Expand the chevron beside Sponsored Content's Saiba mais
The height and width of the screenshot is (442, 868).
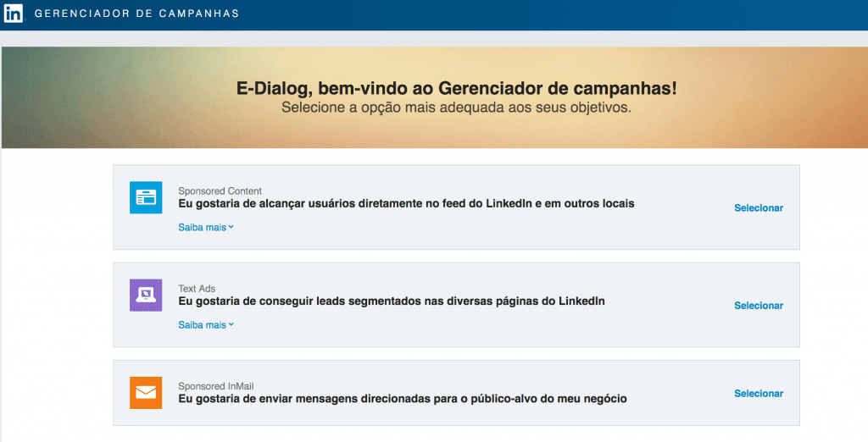point(231,227)
